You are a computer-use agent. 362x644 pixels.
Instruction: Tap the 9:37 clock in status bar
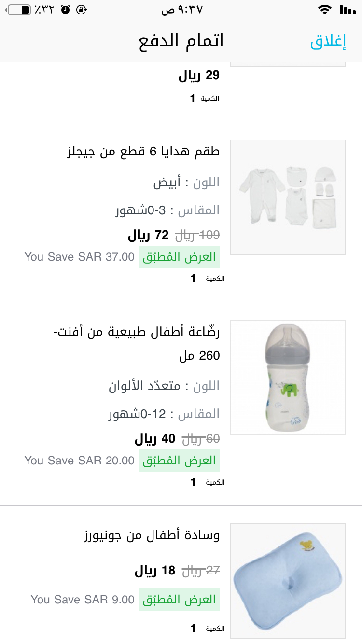[182, 10]
